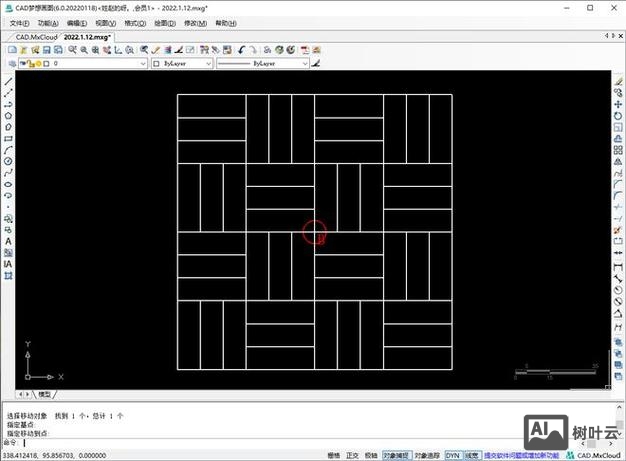Select the Arc draw tool
Screen dimensions: 626x461
pos(8,150)
